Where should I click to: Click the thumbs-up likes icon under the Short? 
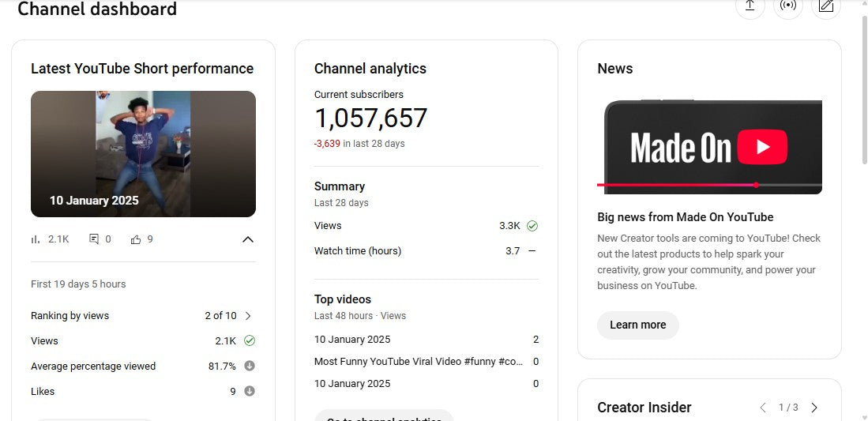pyautogui.click(x=136, y=239)
